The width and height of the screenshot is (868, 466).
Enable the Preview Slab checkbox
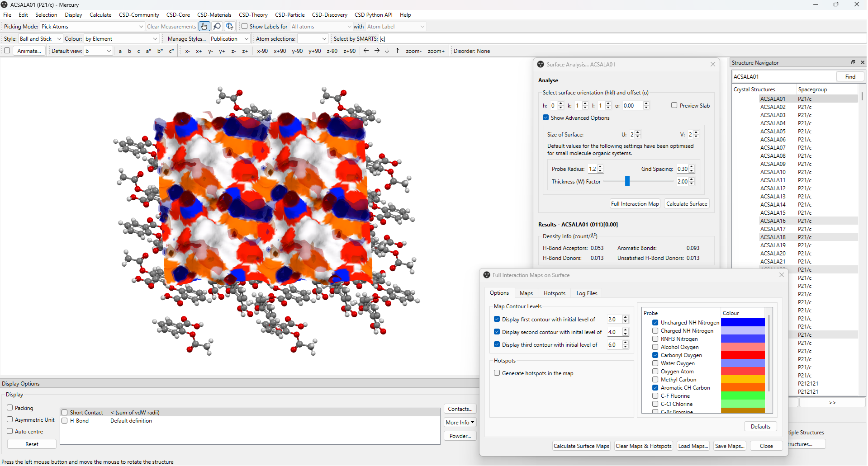pyautogui.click(x=673, y=105)
